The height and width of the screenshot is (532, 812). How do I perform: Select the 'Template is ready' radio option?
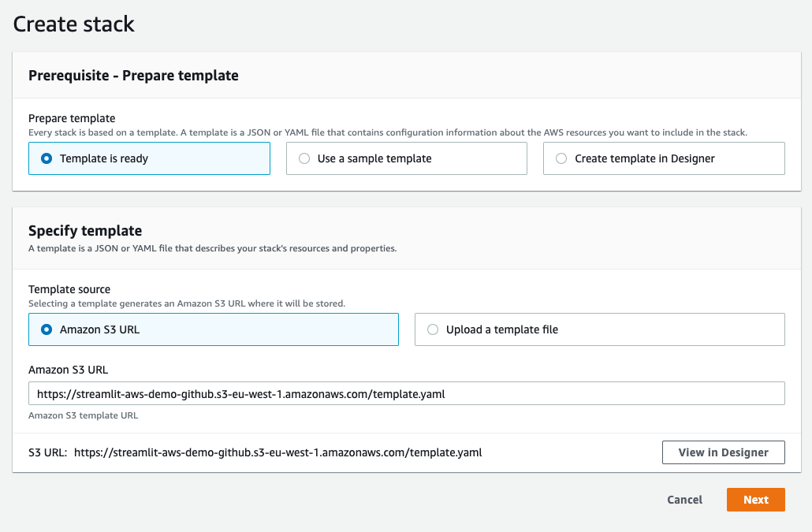149,158
